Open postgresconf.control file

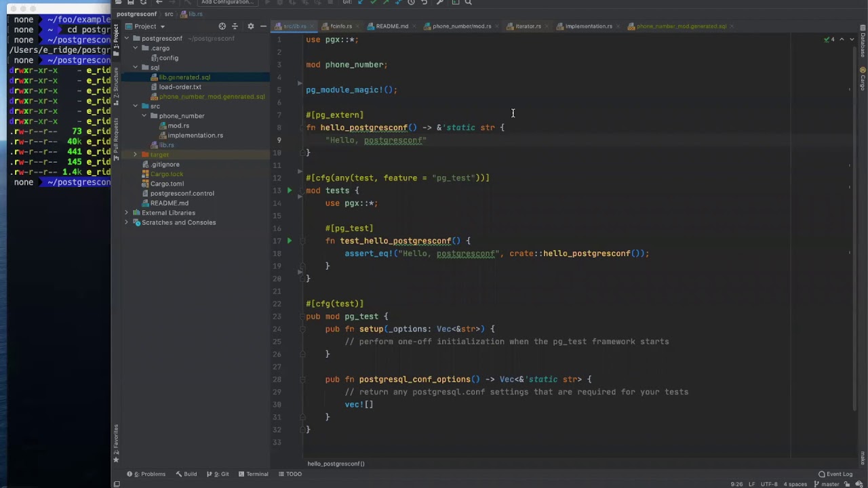(x=182, y=193)
